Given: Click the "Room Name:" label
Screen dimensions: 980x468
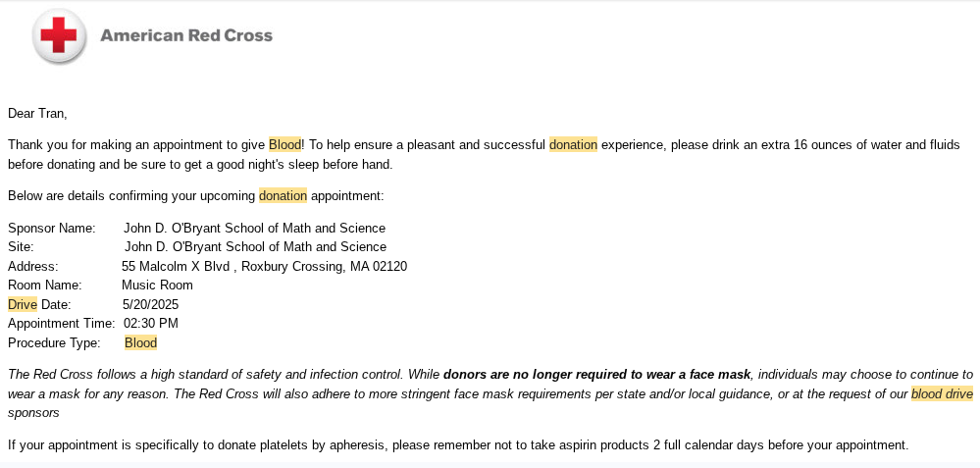Looking at the screenshot, I should coord(44,286).
